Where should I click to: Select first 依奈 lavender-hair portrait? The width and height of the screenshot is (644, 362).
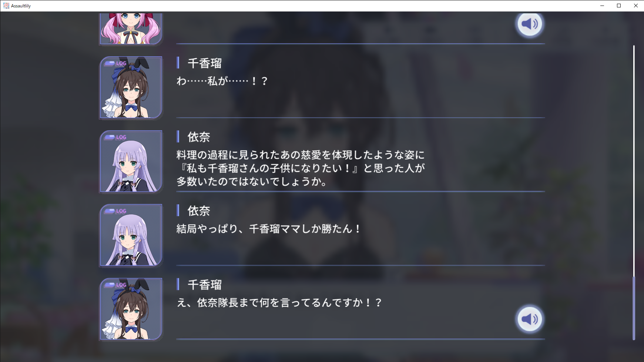click(131, 161)
